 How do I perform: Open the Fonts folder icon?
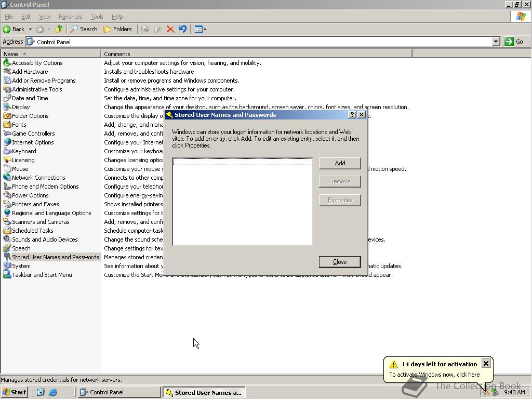[x=7, y=125]
